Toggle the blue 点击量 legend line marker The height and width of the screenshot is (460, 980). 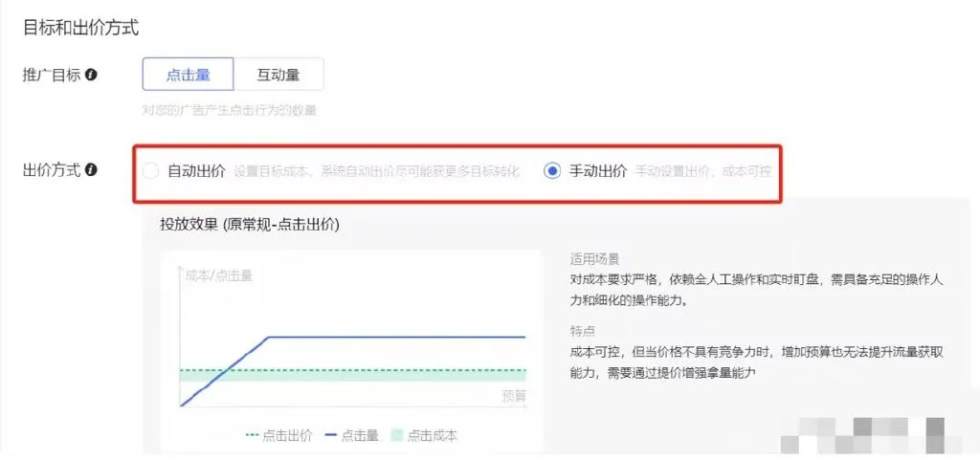pos(336,435)
